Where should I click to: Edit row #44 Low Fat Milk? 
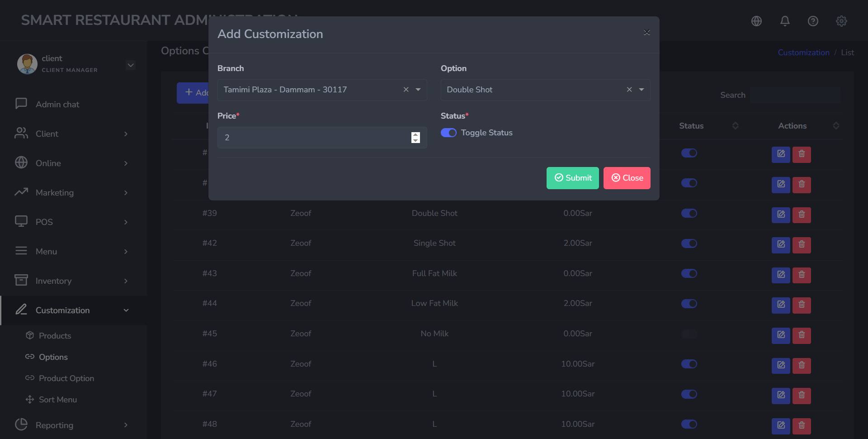click(x=781, y=305)
